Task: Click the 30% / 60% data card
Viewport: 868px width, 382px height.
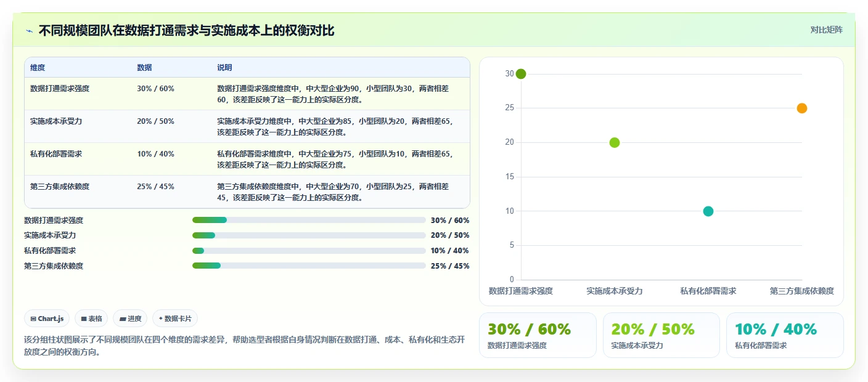Action: coord(538,335)
